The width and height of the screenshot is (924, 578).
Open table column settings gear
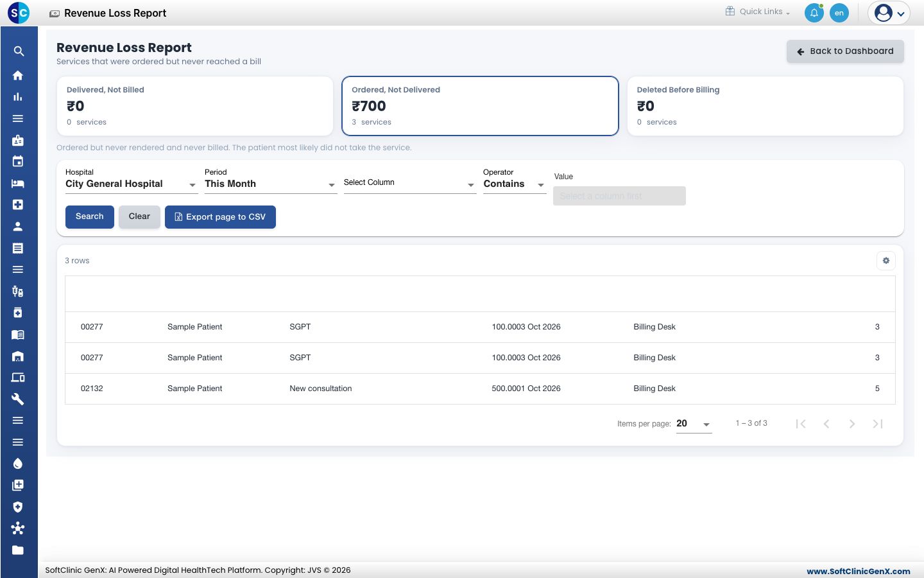[886, 261]
